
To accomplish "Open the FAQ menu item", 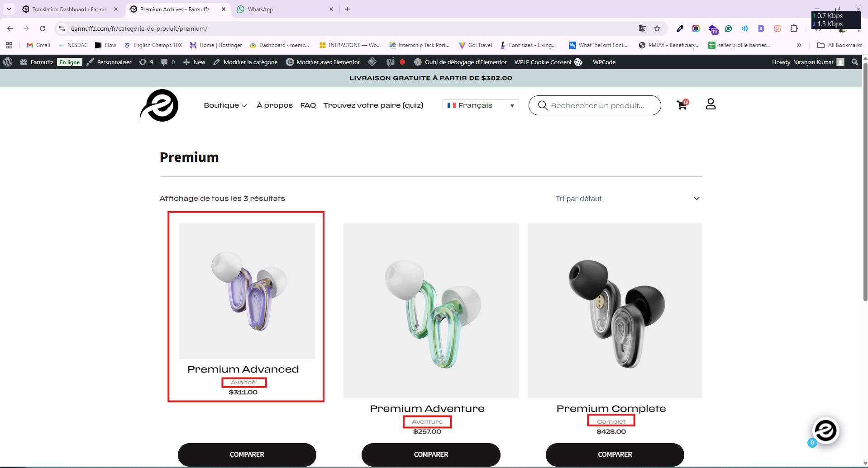I will coord(308,105).
